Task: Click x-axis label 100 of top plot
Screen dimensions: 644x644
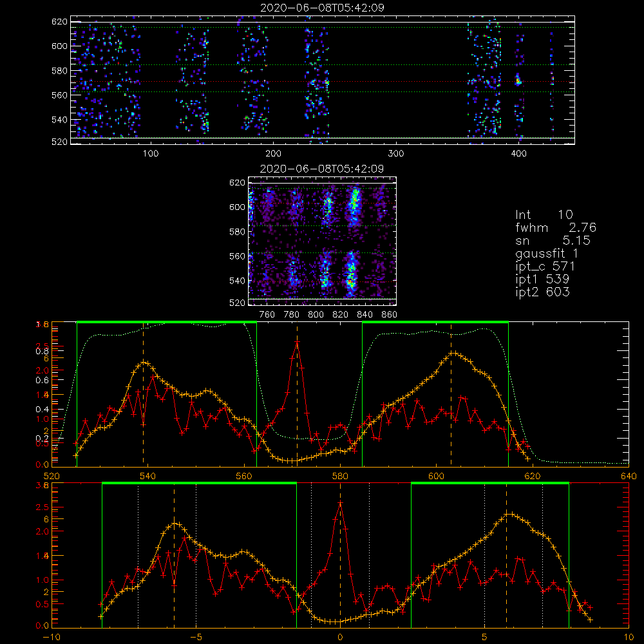Action: 150,154
